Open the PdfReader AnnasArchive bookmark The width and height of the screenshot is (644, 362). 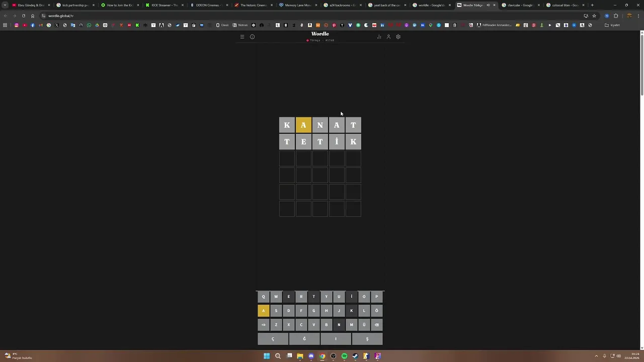pyautogui.click(x=494, y=25)
